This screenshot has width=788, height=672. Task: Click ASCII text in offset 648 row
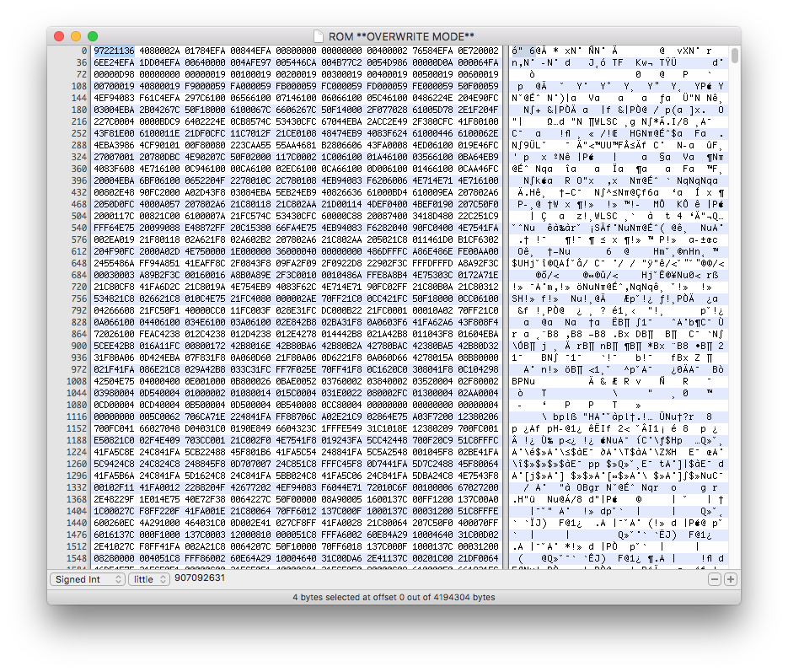[x=618, y=263]
